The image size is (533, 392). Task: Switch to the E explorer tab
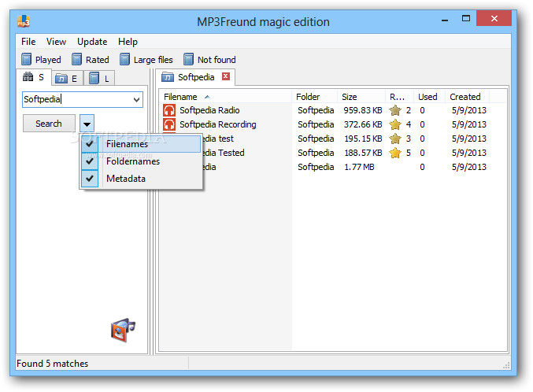pos(67,79)
